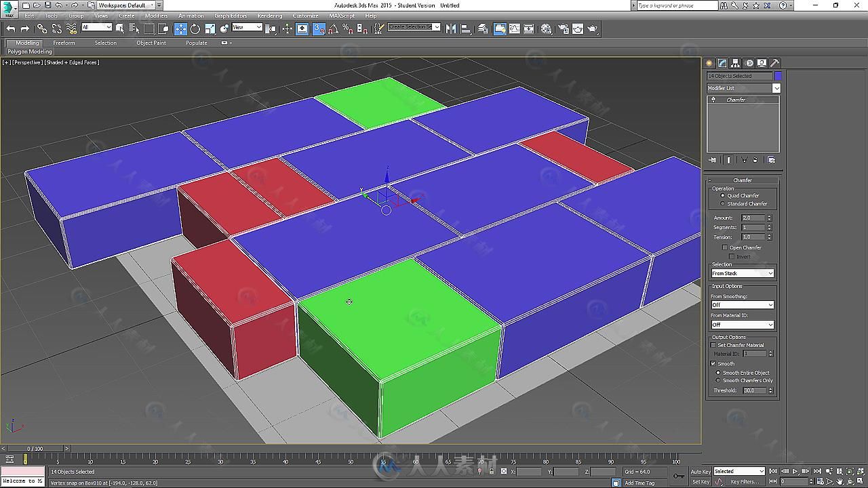Click the Set Key button

701,482
